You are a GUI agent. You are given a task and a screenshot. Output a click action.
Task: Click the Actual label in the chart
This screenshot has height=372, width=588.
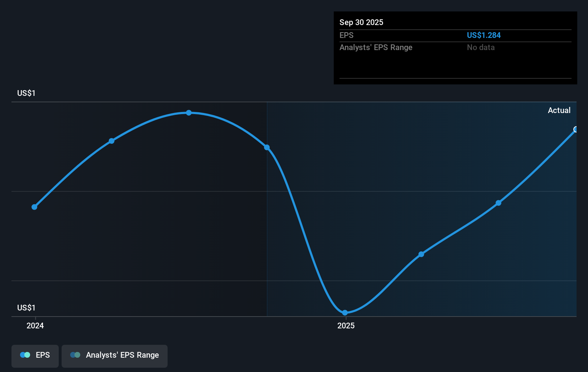(559, 110)
